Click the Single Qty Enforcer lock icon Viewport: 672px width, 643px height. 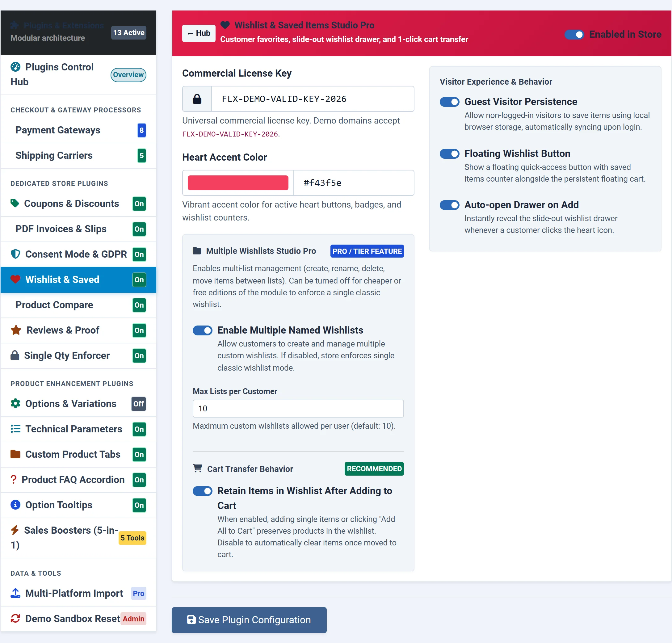15,355
